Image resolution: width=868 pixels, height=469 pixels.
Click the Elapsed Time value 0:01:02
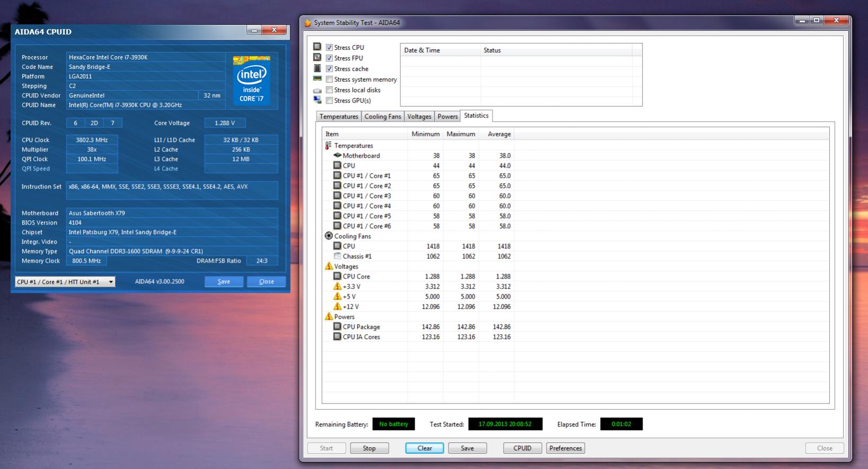pyautogui.click(x=621, y=424)
